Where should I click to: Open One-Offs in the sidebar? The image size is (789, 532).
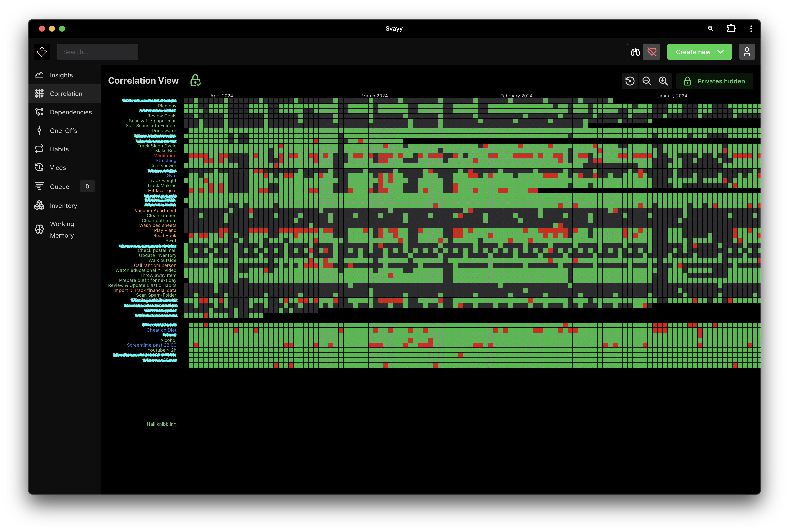point(65,131)
